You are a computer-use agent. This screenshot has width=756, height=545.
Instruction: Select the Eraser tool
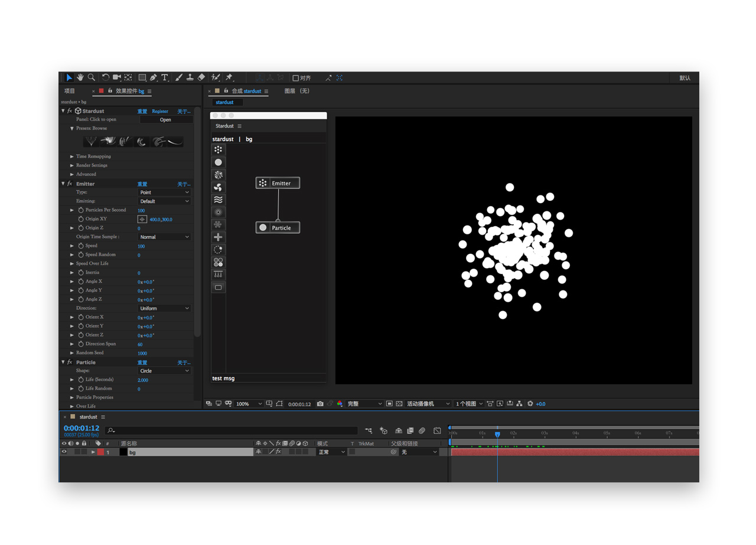(201, 77)
